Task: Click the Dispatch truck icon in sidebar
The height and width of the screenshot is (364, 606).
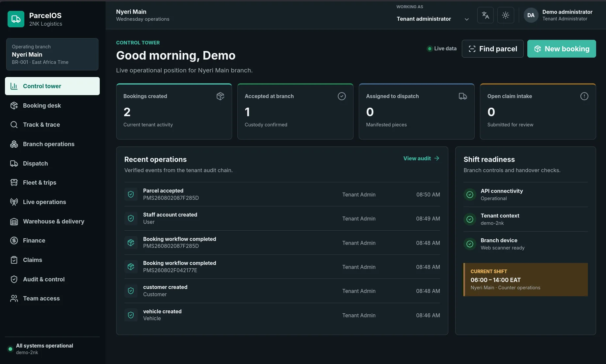Action: point(14,164)
